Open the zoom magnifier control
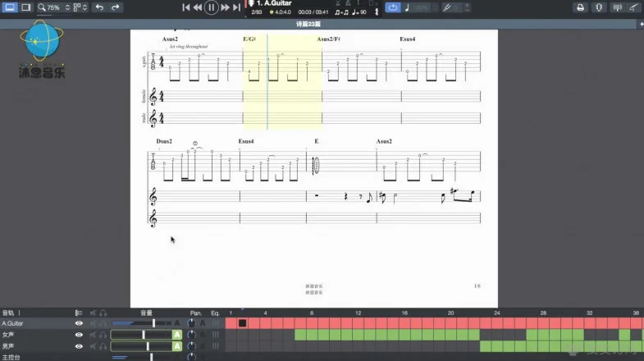The image size is (644, 361). pyautogui.click(x=42, y=7)
